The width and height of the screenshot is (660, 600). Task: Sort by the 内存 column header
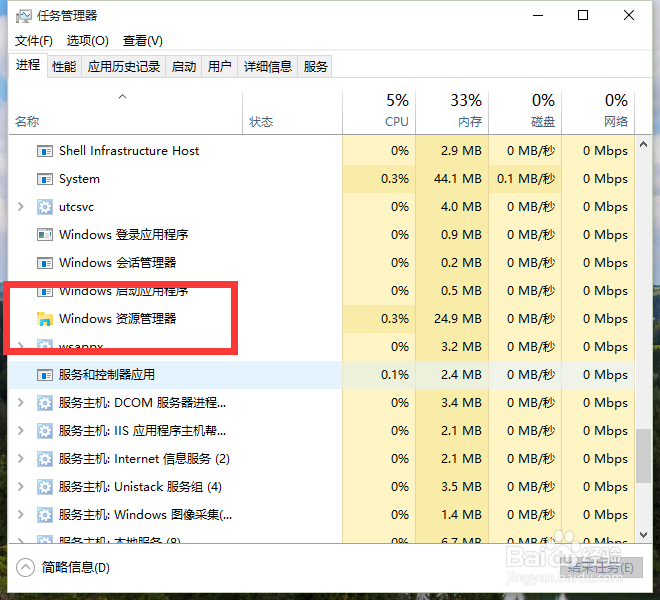coord(452,112)
